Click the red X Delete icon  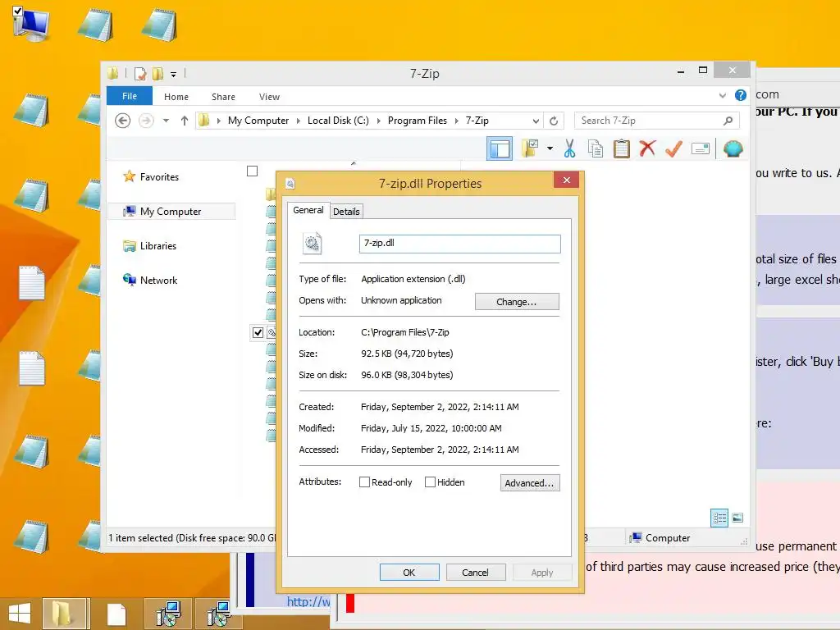[647, 148]
